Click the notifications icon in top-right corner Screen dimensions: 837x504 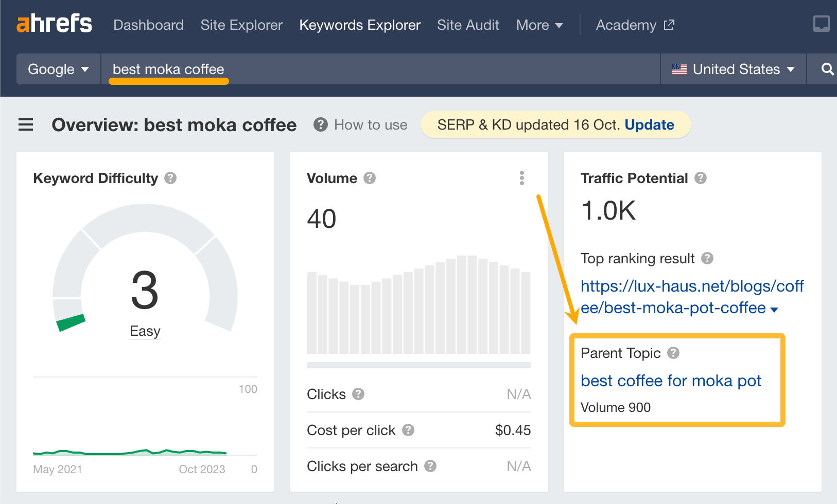point(821,24)
